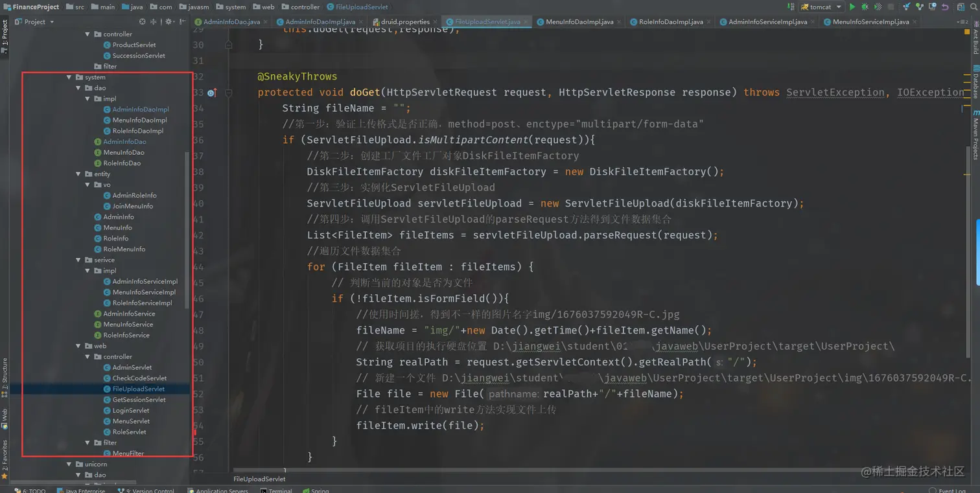
Task: Open the 6: TODO tool window
Action: pos(30,490)
